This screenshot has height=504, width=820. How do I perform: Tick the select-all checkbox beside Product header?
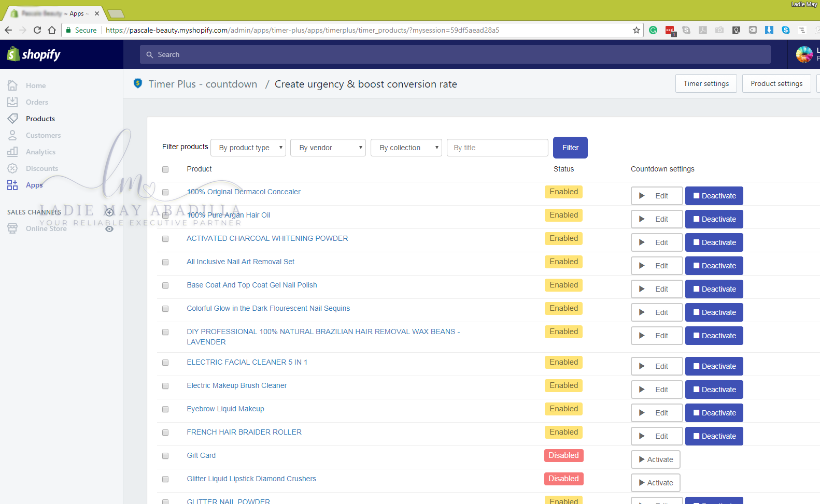165,169
